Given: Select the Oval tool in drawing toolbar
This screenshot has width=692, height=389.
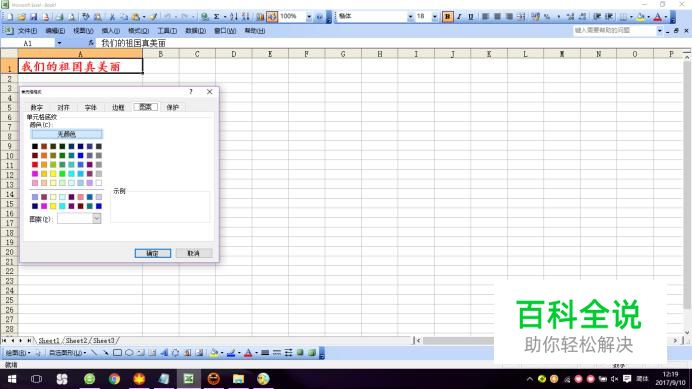Looking at the screenshot, I should [x=129, y=353].
